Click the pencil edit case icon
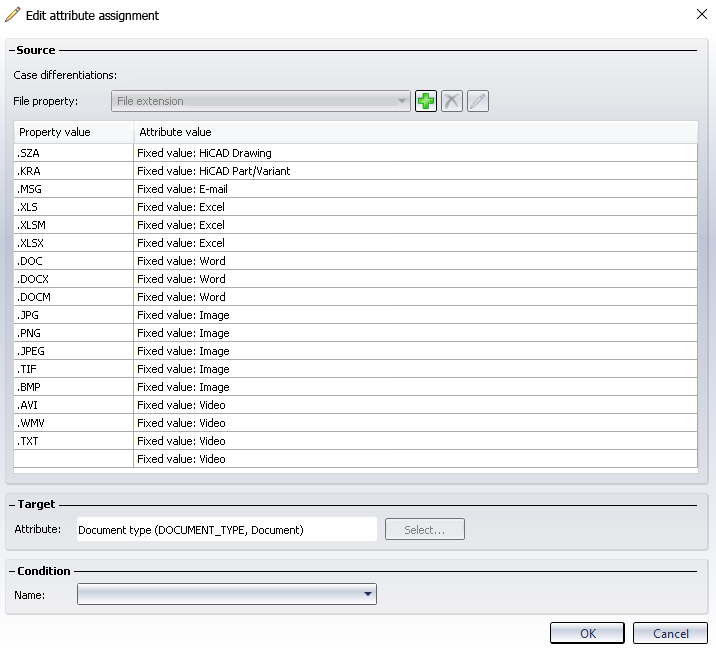Image resolution: width=716 pixels, height=651 pixels. [478, 101]
